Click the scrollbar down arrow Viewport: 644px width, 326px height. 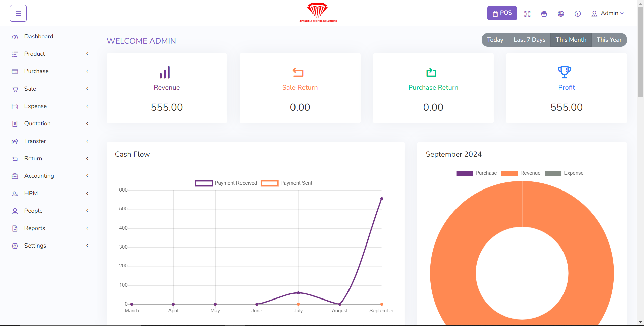coord(640,322)
